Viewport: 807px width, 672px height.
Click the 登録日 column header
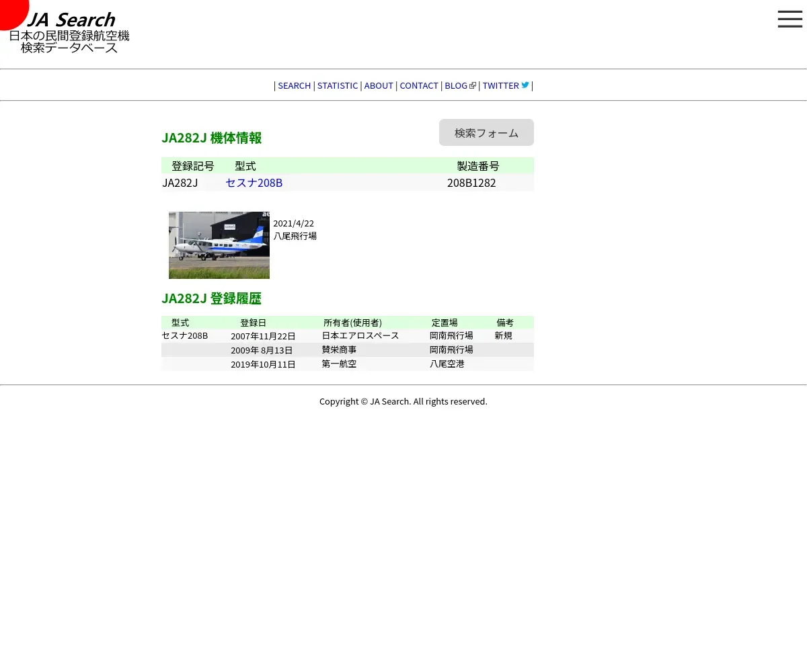pyautogui.click(x=253, y=323)
